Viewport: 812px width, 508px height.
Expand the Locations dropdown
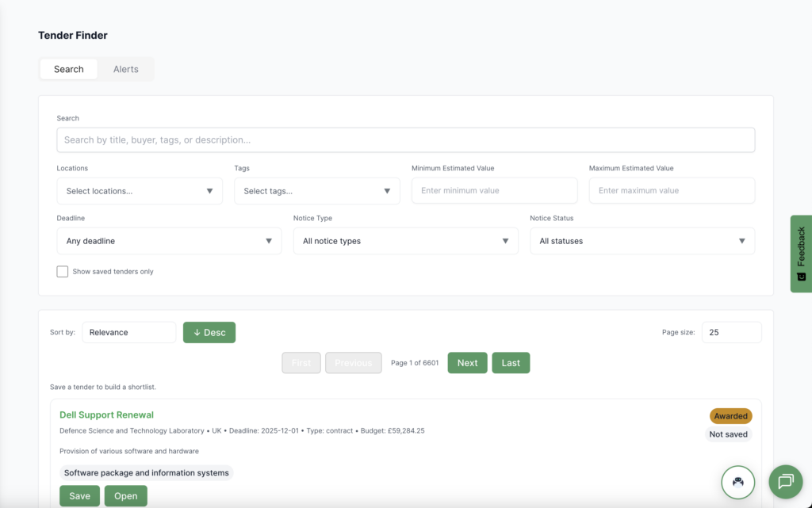click(140, 191)
